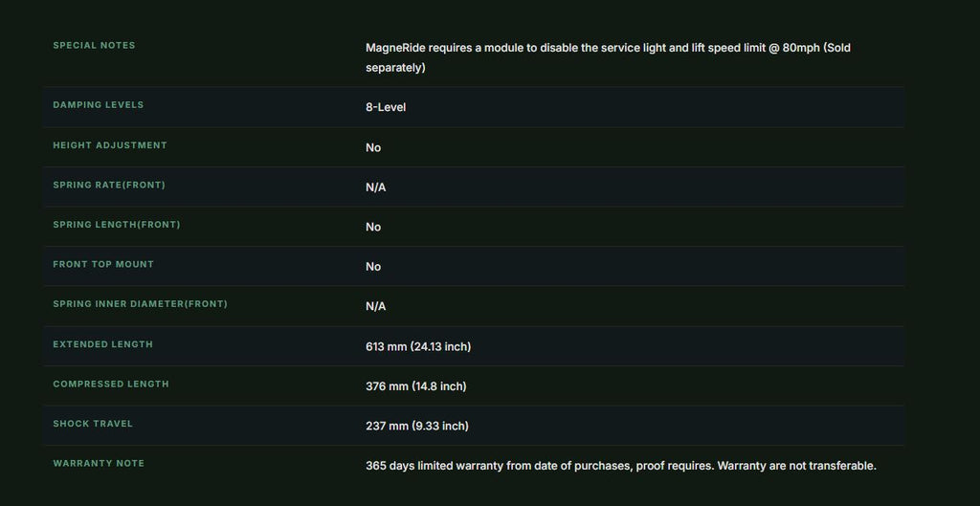Click the DAMPING LEVELS label

tap(99, 105)
